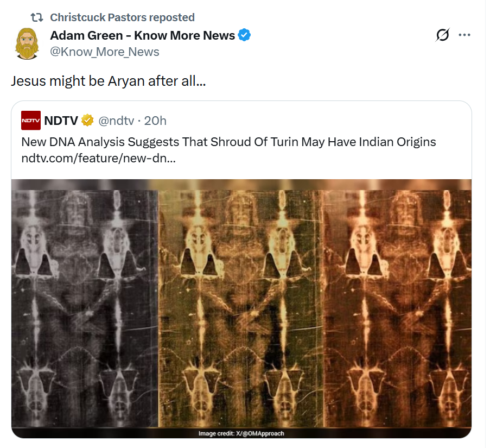
Task: Click the blue verified badge beside Adam Green
Action: point(245,36)
